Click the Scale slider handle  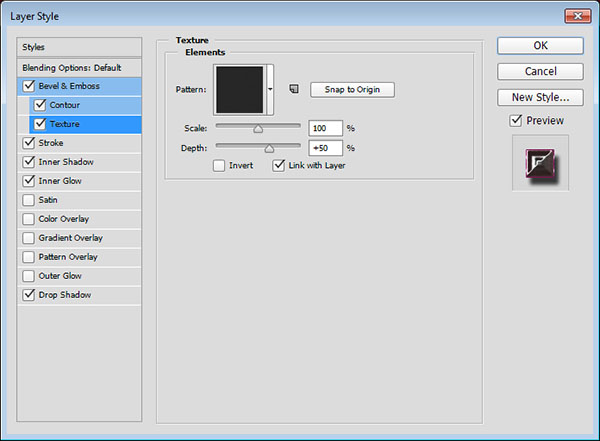tap(258, 128)
